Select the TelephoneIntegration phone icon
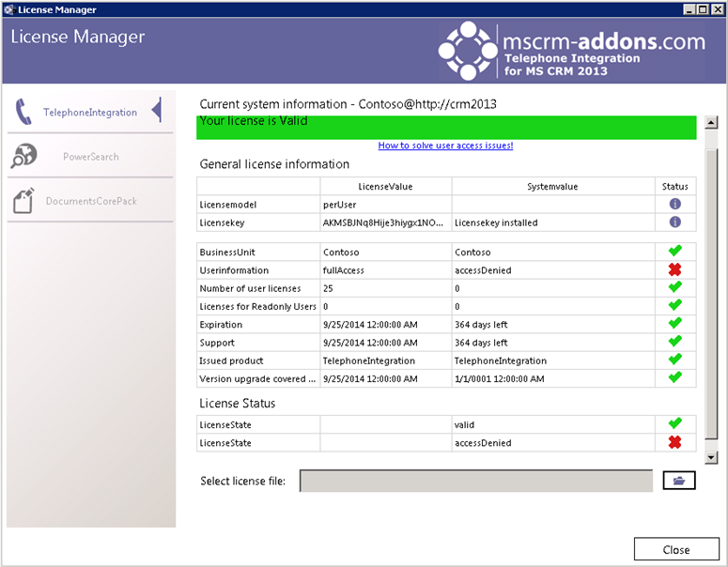The image size is (728, 567). point(23,112)
